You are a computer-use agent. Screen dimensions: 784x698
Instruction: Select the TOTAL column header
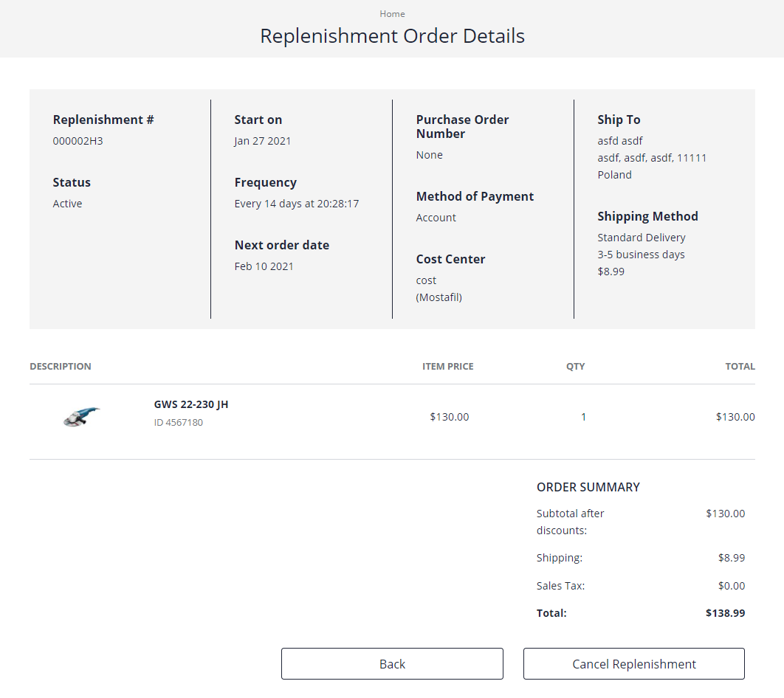coord(740,366)
